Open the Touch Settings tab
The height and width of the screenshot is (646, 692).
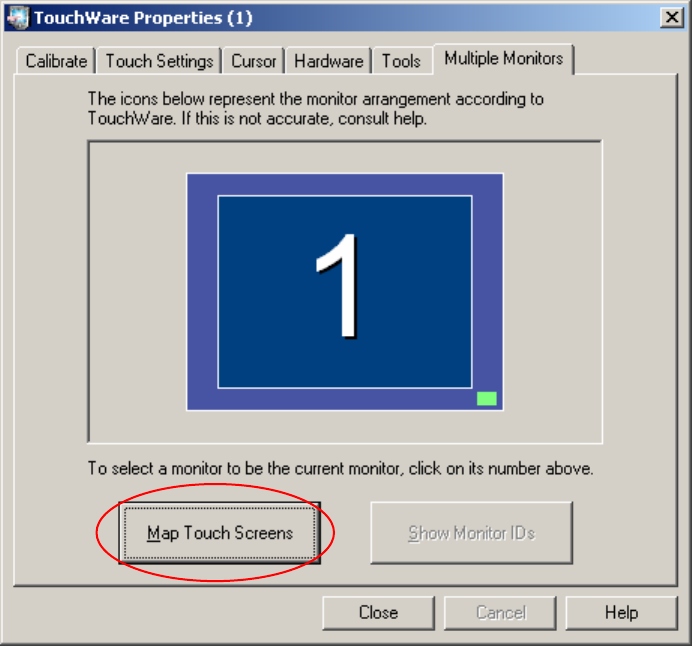pos(159,61)
